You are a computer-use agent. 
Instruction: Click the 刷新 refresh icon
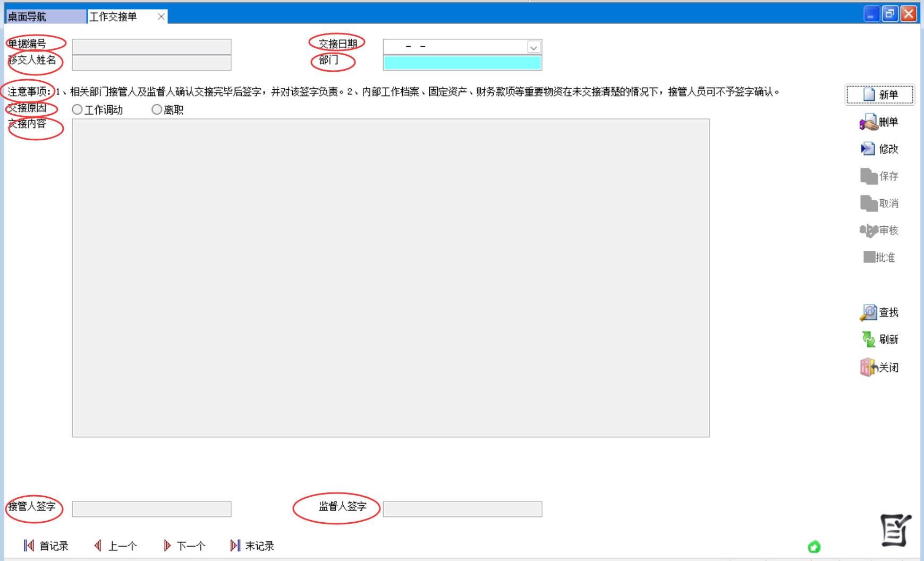coord(868,339)
